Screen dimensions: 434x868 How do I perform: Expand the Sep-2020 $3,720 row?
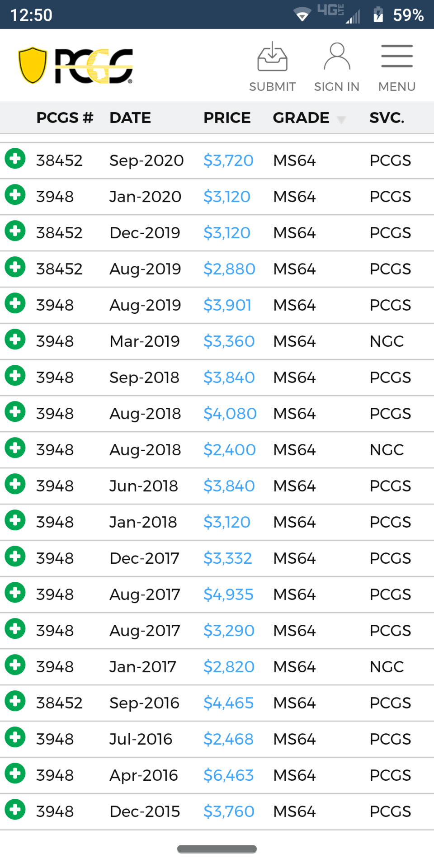pos(15,159)
